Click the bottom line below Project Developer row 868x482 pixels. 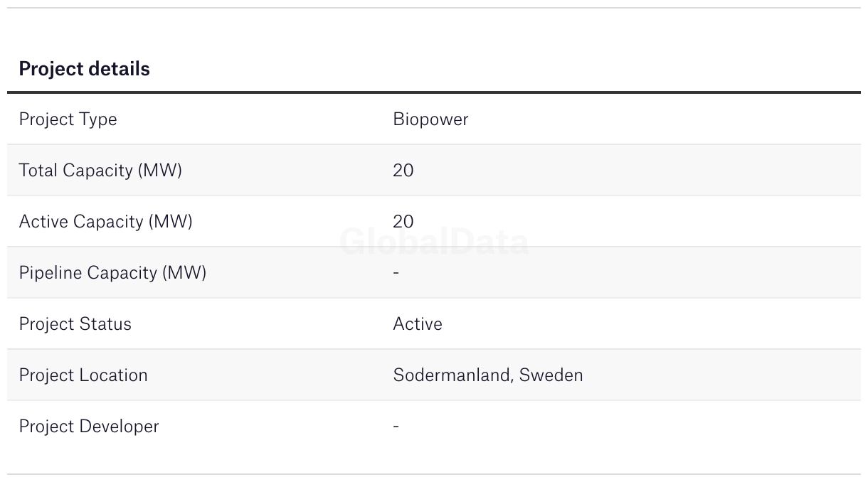click(x=434, y=474)
